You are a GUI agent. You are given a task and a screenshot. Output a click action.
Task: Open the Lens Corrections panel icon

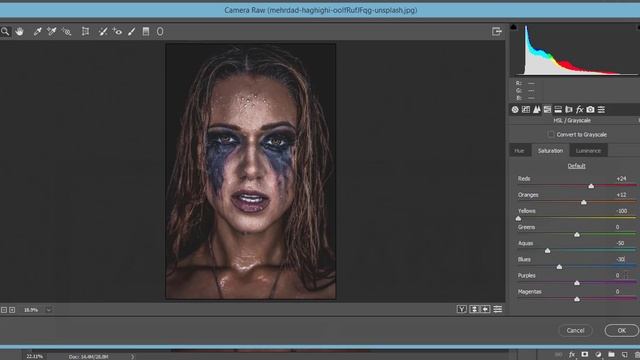tap(569, 109)
